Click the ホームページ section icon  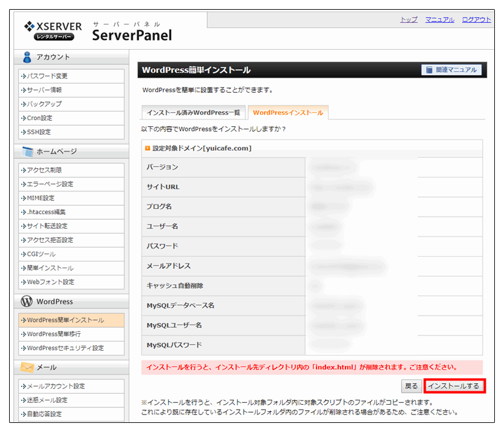click(x=27, y=152)
